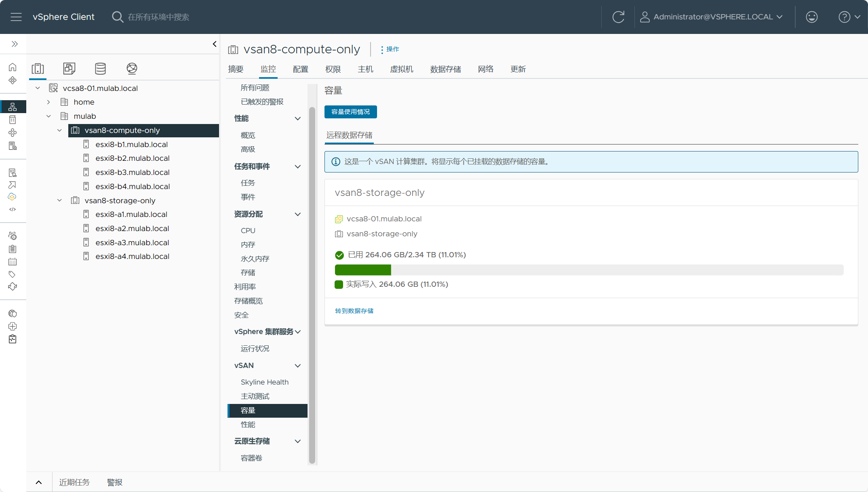Screen dimensions: 868x492
Task: Open the Administrator@VSPHERE.LOCAL user menu
Action: (x=712, y=17)
